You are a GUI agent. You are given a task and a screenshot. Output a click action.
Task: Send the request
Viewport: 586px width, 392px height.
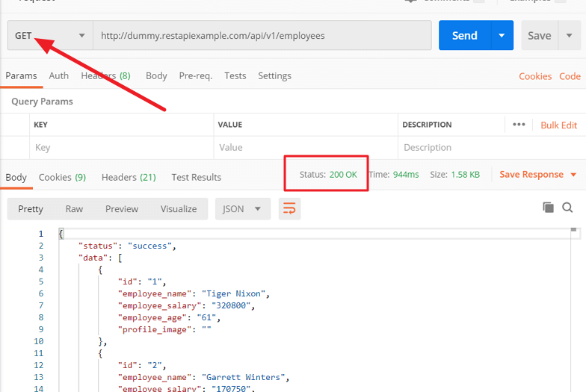pos(465,36)
